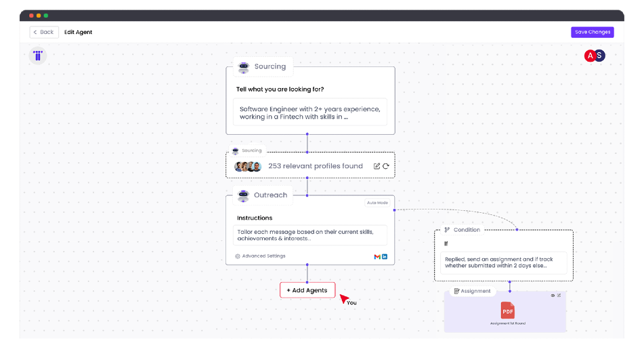Click the 'Tell what you are looking for?' heading
The height and width of the screenshot is (339, 644).
(x=280, y=89)
